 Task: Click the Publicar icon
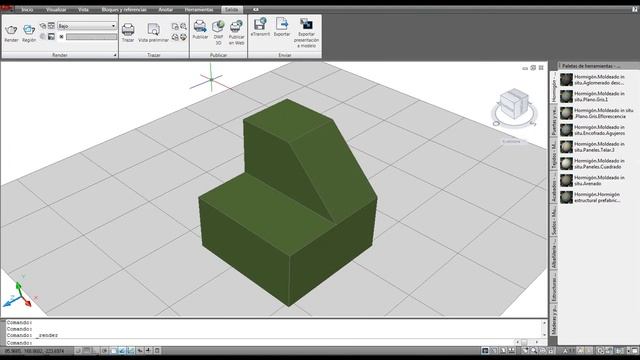point(200,27)
